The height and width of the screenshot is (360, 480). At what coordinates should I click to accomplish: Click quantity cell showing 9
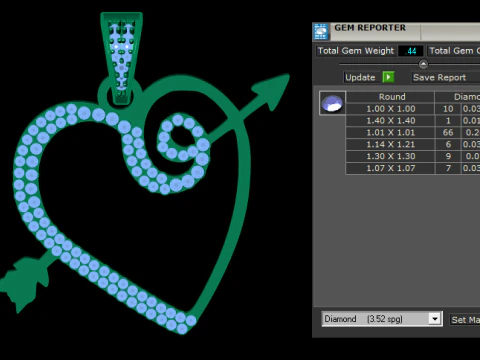(448, 156)
